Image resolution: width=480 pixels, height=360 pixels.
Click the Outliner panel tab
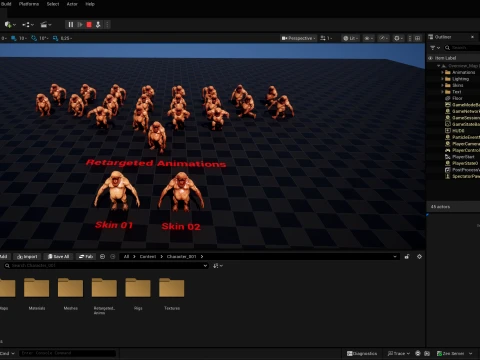coord(443,37)
